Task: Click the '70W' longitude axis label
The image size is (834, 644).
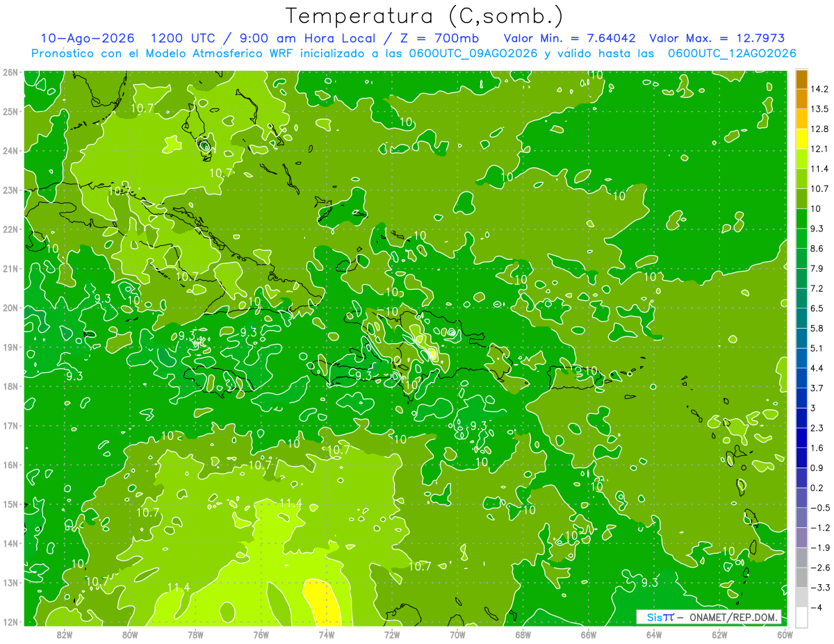Action: [x=457, y=634]
